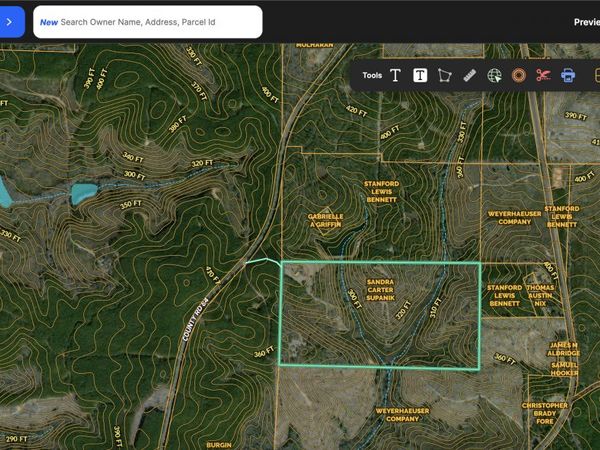Expand the sidebar with the blue chevron button
This screenshot has width=600, height=450.
tap(10, 21)
